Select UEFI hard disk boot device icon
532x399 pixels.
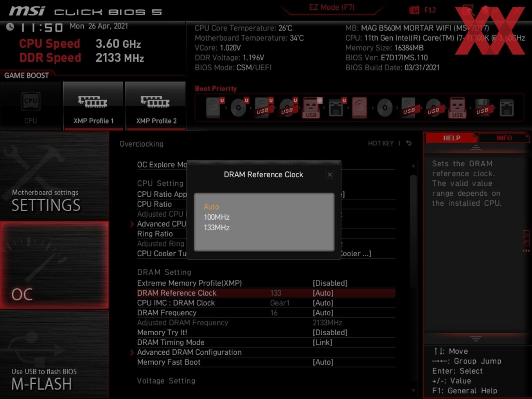(x=214, y=108)
